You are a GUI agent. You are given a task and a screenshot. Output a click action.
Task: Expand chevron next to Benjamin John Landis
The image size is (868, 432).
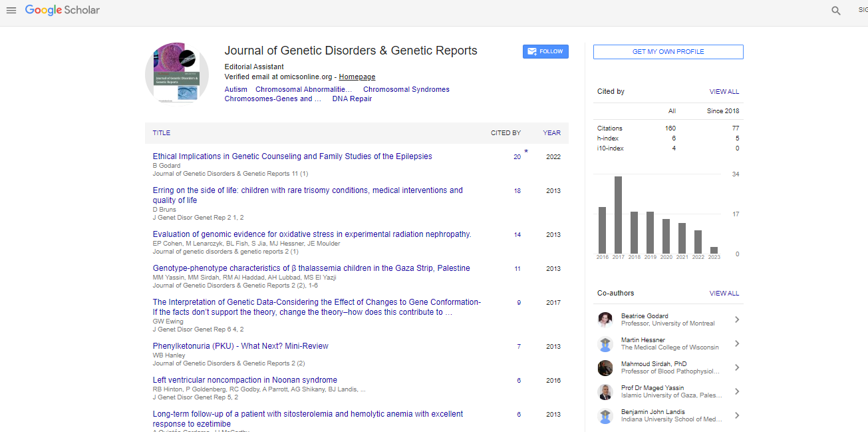click(x=736, y=416)
